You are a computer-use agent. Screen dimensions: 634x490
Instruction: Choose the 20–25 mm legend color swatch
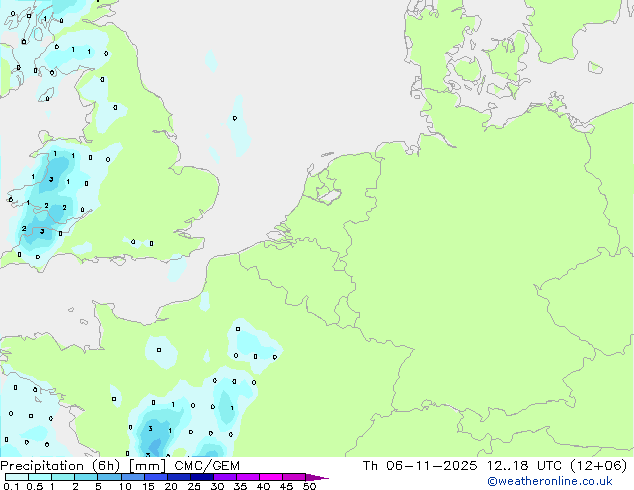coord(179,477)
